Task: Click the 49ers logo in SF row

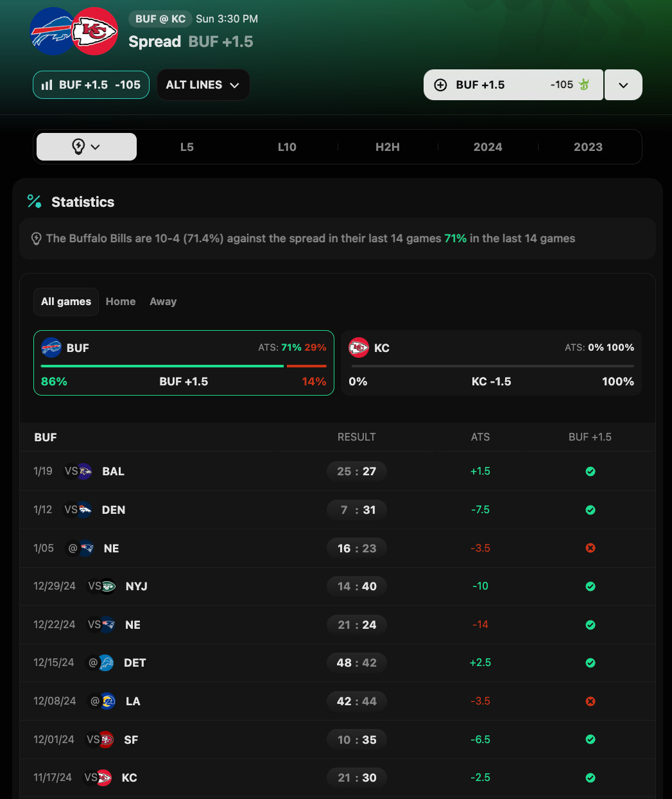Action: (107, 739)
